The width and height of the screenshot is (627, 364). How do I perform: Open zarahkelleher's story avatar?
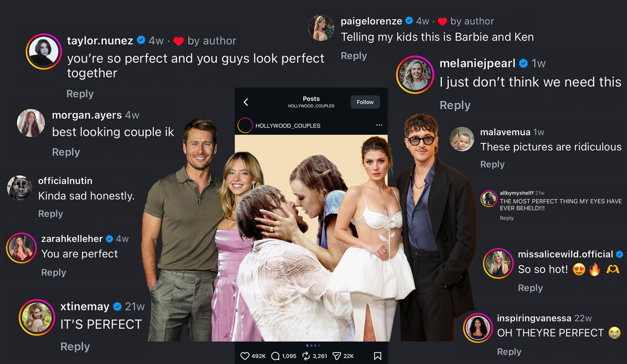click(x=21, y=248)
